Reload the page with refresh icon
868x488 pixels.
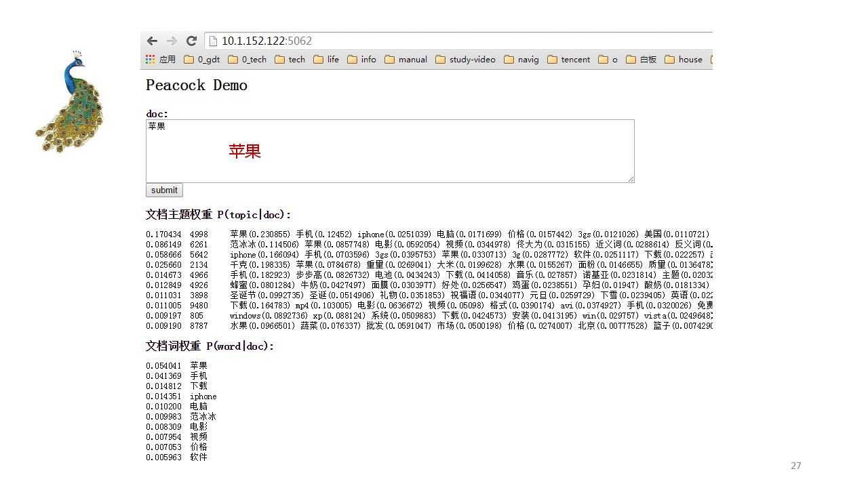(191, 41)
